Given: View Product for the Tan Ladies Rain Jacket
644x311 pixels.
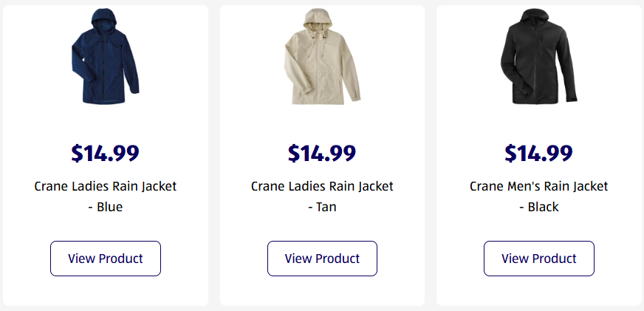Looking at the screenshot, I should (x=322, y=259).
